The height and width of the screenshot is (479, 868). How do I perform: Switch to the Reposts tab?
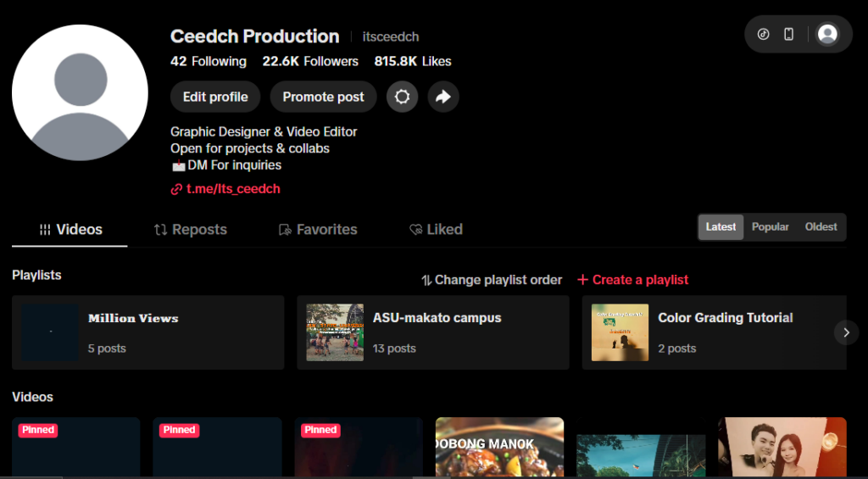(x=191, y=229)
